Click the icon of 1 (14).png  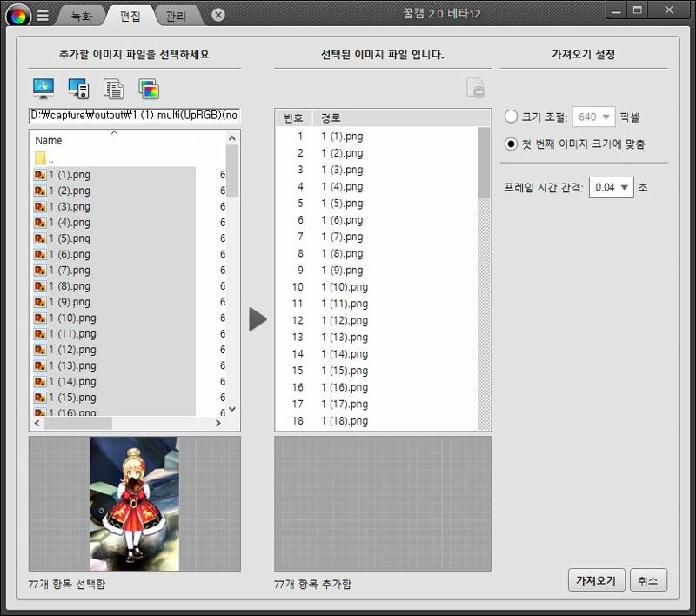pyautogui.click(x=40, y=382)
